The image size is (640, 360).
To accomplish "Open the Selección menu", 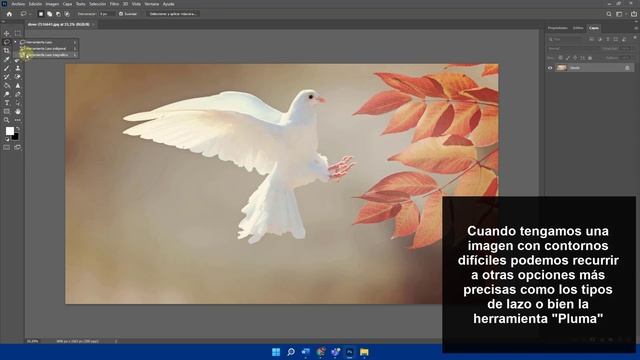I will click(x=98, y=4).
